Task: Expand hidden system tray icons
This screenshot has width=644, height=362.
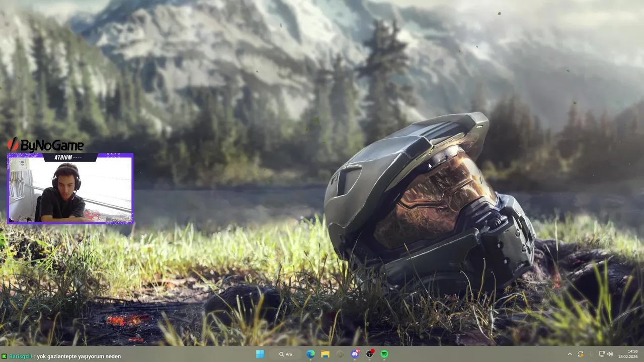Action: [570, 354]
